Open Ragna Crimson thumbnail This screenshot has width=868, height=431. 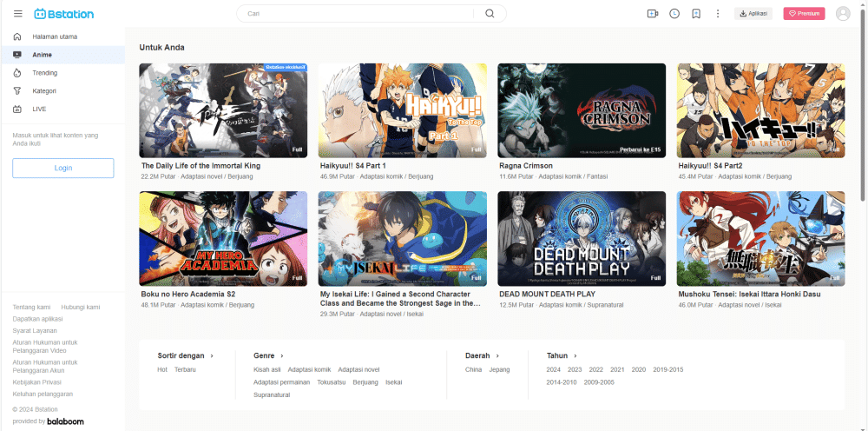[582, 110]
